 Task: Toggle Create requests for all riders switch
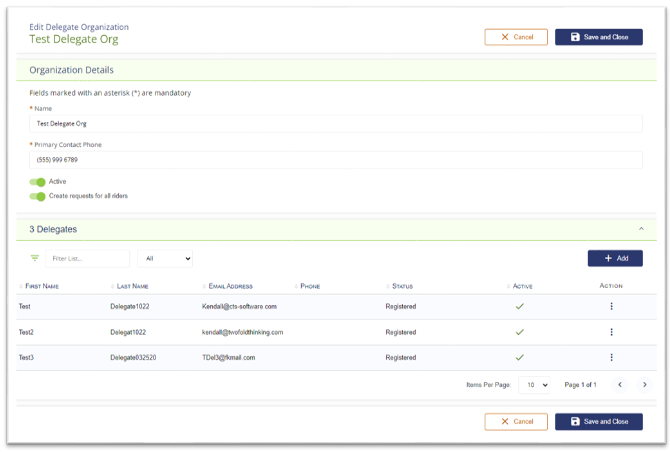pos(37,197)
